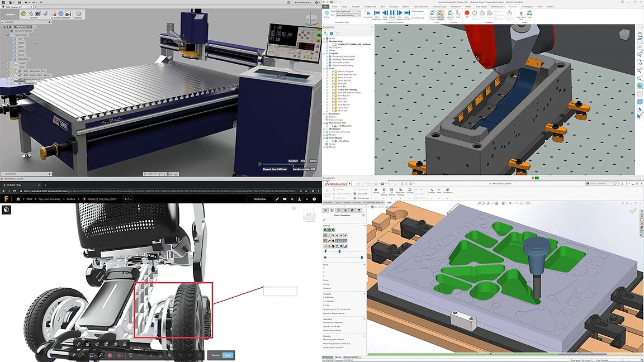The width and height of the screenshot is (644, 362).
Task: Open the Toolpath ribbon tab
Action: click(356, 7)
